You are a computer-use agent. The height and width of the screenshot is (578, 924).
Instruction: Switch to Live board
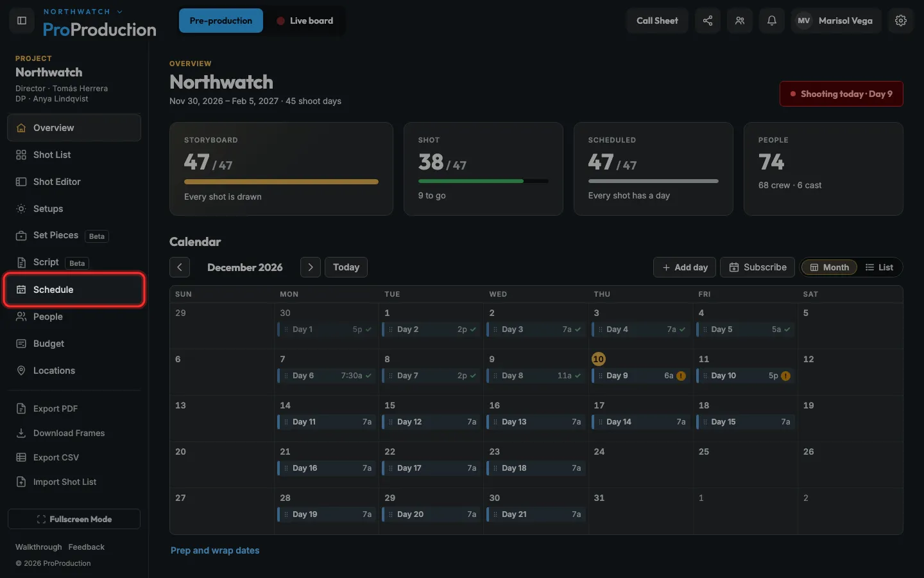coord(305,21)
